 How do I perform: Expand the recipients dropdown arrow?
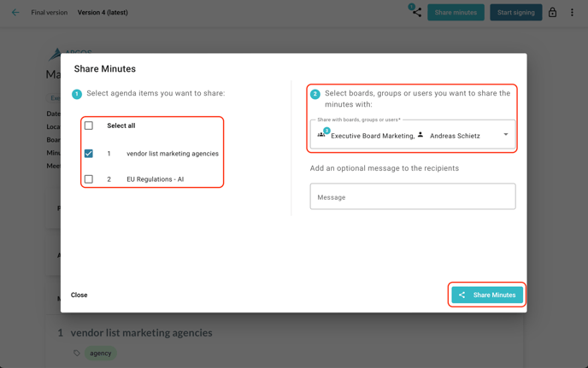[505, 135]
